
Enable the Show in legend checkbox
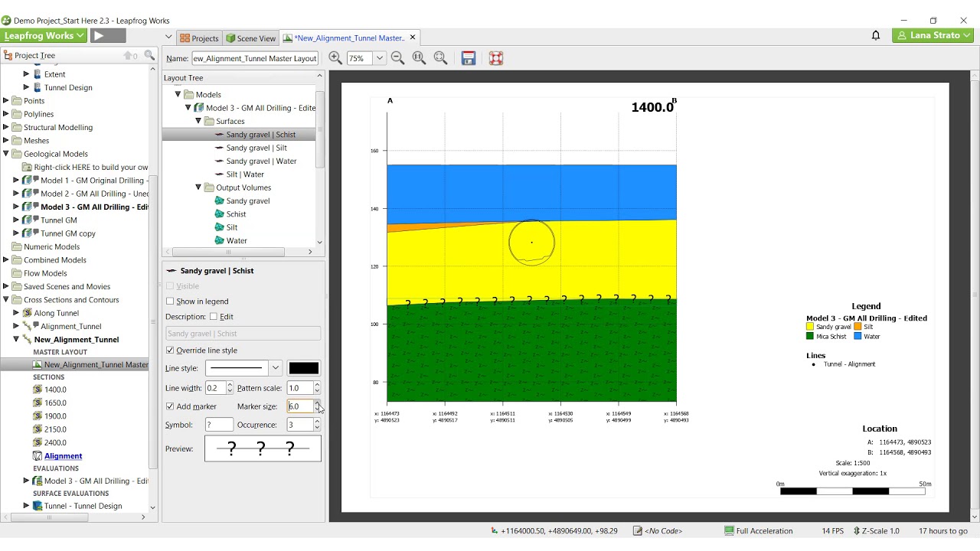pyautogui.click(x=170, y=302)
